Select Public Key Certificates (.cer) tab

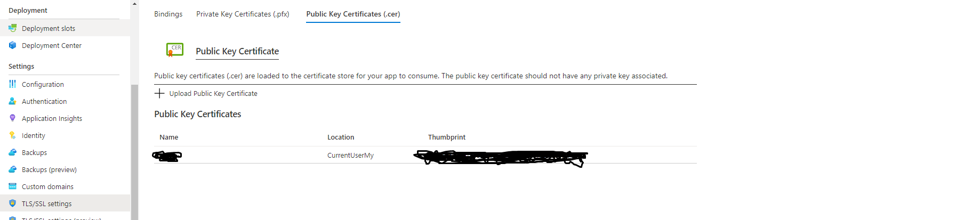click(353, 14)
